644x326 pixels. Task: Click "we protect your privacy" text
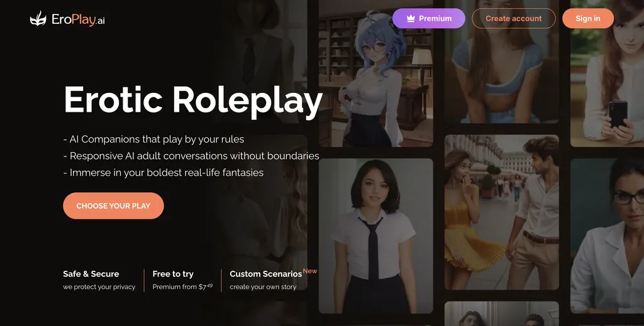[99, 287]
